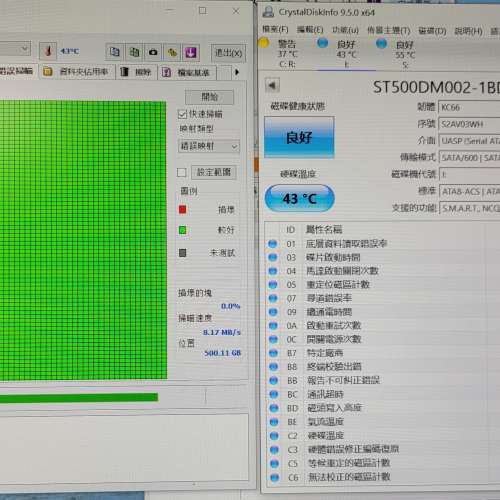This screenshot has height=500, width=500.
Task: Click the firmware field showing KC66
Action: tap(469, 108)
